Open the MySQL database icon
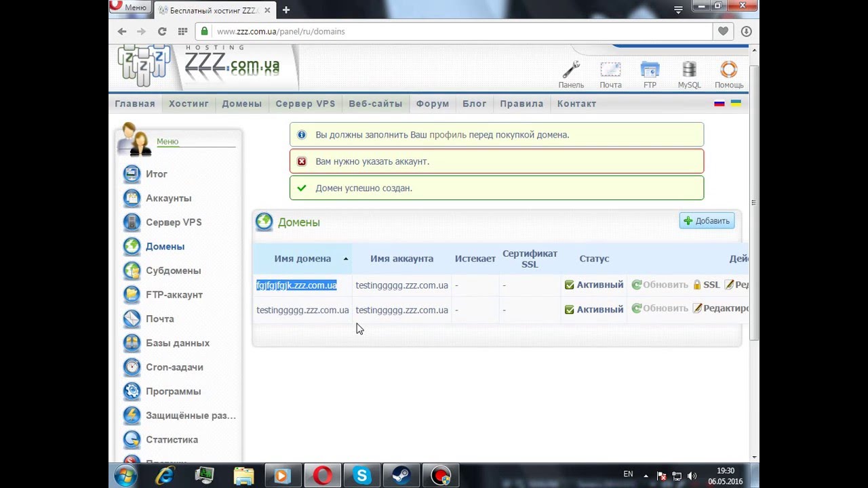Image resolution: width=868 pixels, height=488 pixels. coord(689,70)
